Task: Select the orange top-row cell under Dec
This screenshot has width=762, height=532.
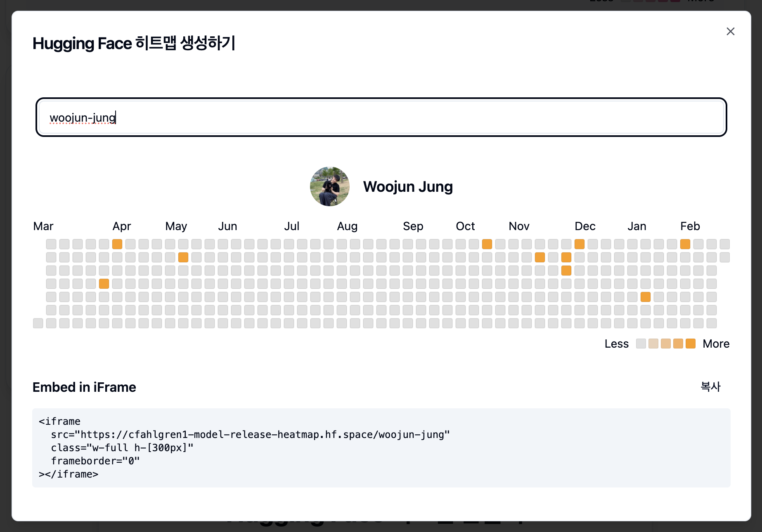Action: click(580, 244)
